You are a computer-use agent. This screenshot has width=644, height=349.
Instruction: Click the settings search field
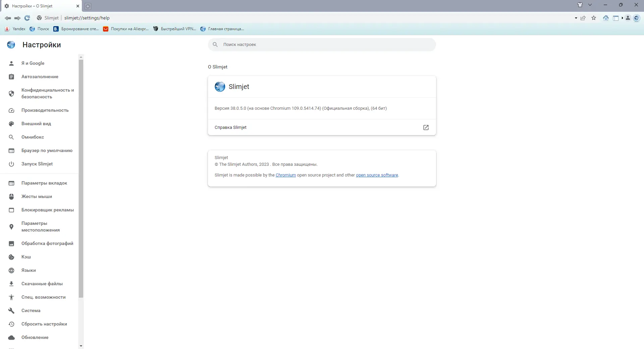point(322,45)
